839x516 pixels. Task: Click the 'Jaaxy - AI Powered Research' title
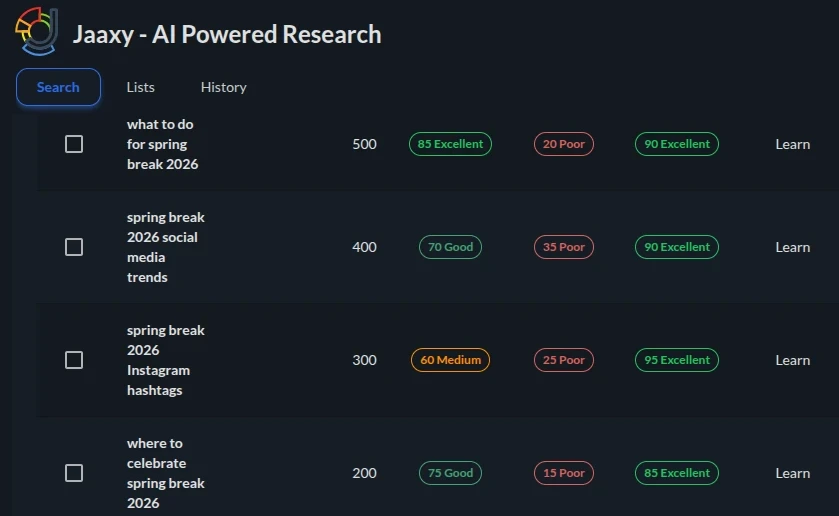pos(227,34)
